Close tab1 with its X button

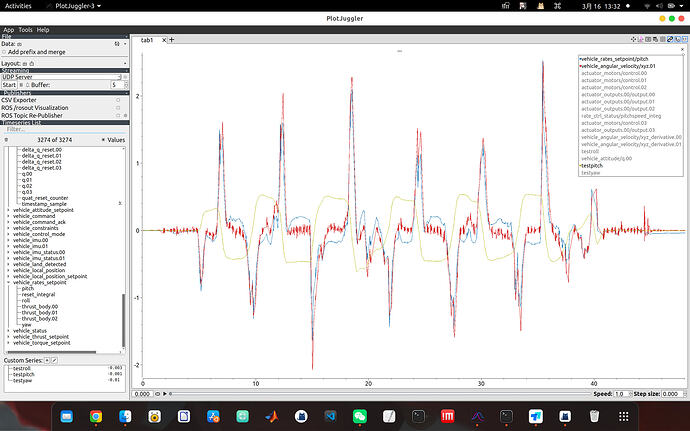(x=164, y=40)
